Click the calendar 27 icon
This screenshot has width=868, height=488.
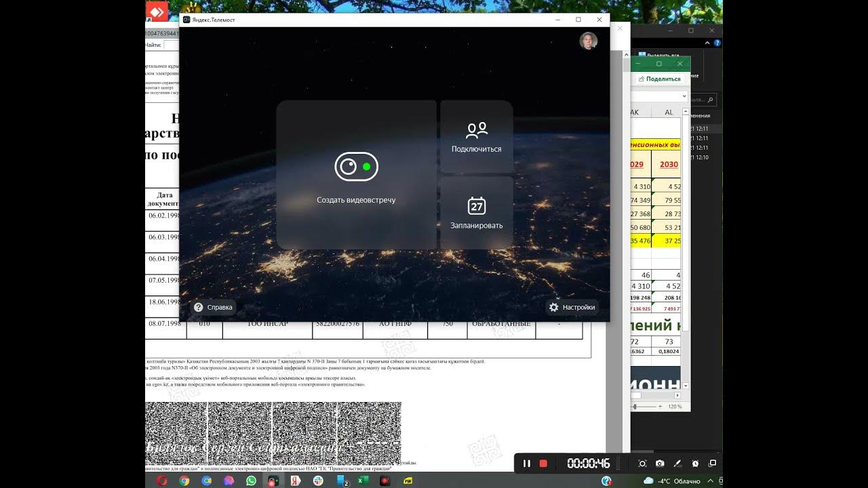477,205
